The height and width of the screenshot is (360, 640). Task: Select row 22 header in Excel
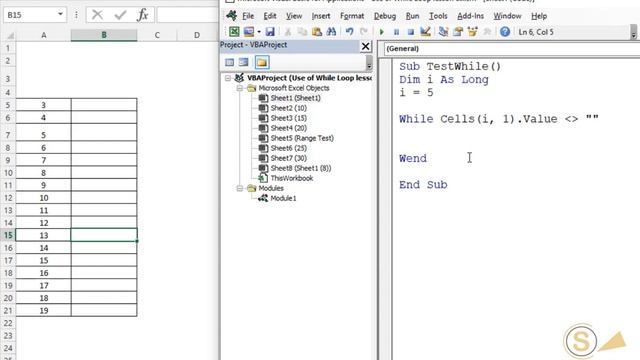8,323
